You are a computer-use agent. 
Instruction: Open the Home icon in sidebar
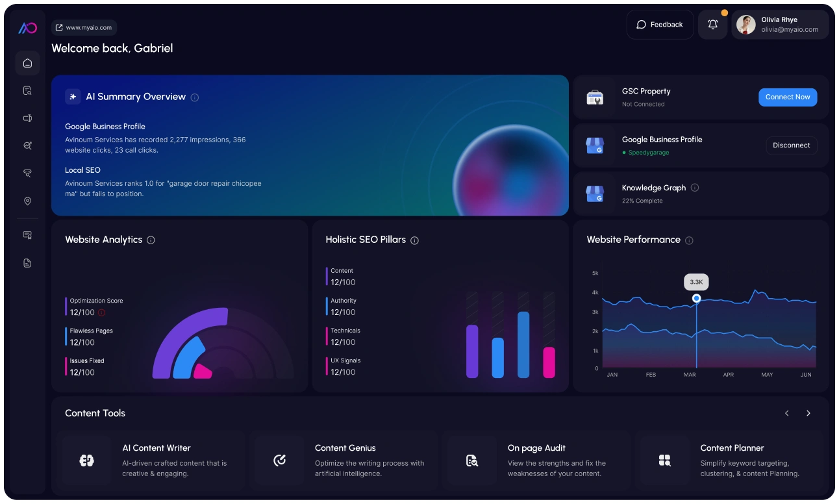pos(27,63)
